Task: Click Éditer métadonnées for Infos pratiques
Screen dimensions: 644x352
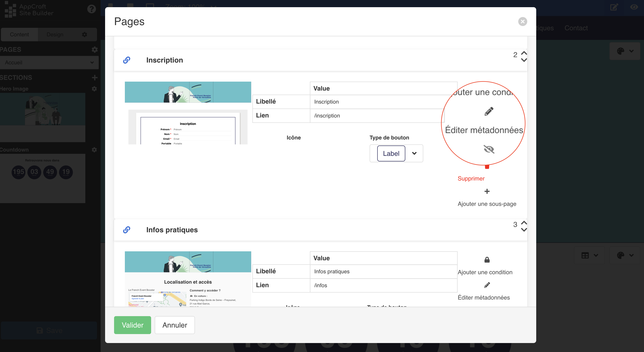Action: pyautogui.click(x=483, y=297)
